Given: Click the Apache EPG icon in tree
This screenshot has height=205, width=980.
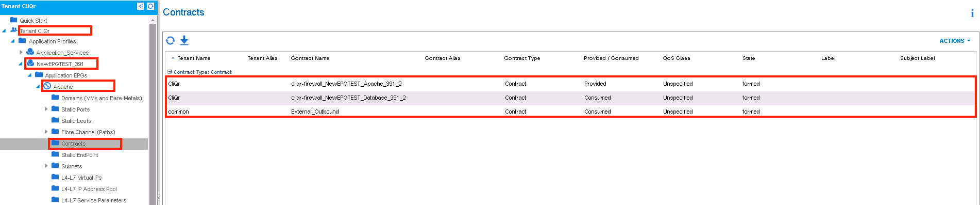Looking at the screenshot, I should click(x=47, y=86).
